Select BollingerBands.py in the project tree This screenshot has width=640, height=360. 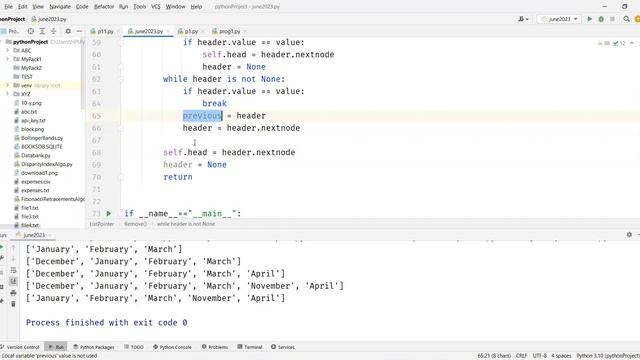[x=42, y=138]
